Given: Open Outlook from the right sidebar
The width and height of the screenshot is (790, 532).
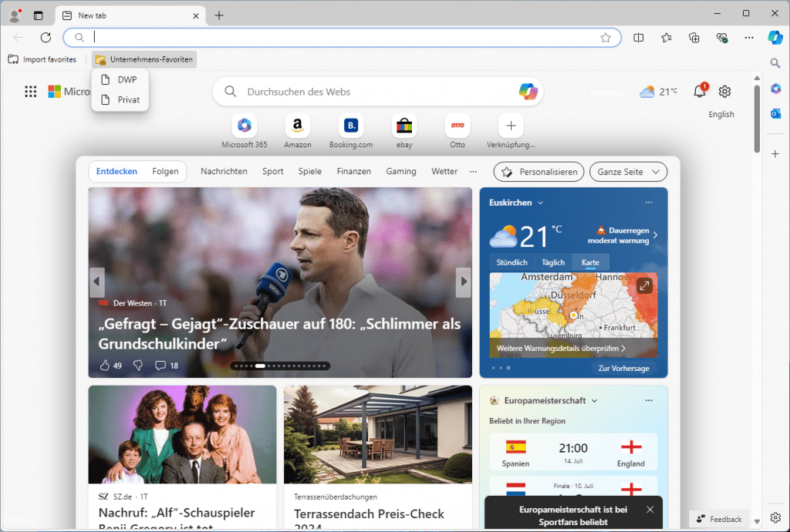Looking at the screenshot, I should coord(775,114).
